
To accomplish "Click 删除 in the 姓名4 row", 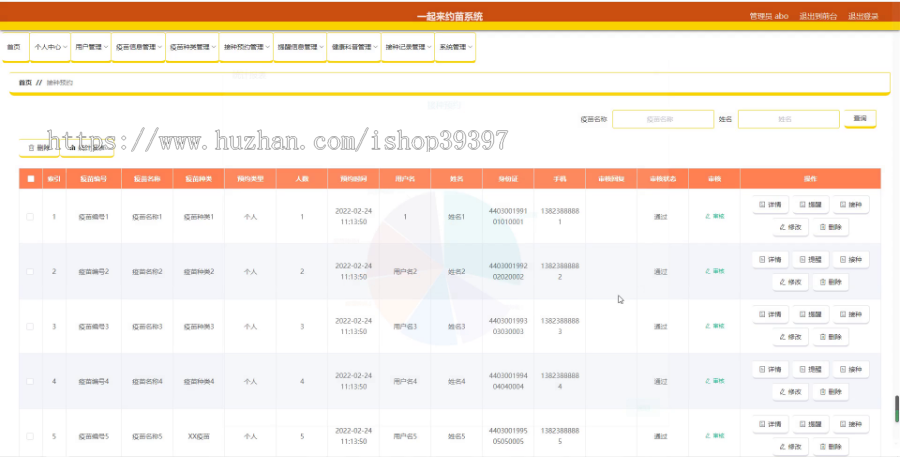I will 831,392.
